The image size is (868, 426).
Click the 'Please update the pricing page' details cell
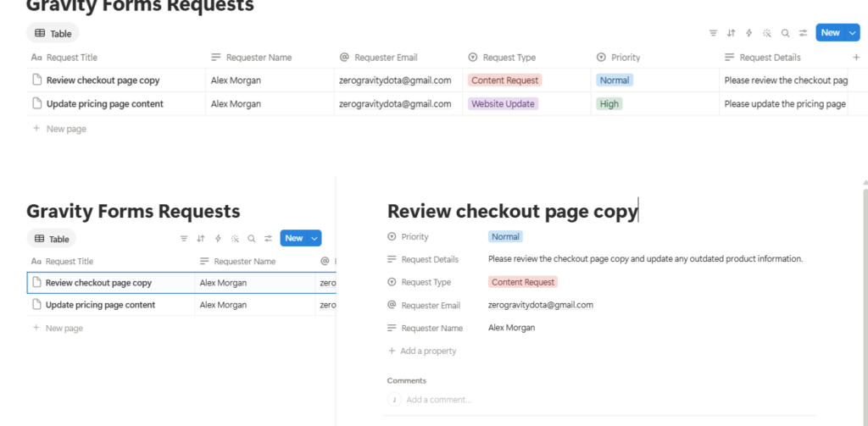[785, 103]
